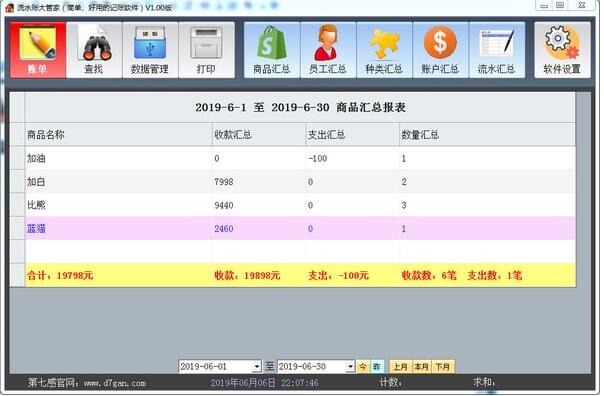Select the 比熊 product row name
This screenshot has width=604, height=396.
pyautogui.click(x=36, y=205)
